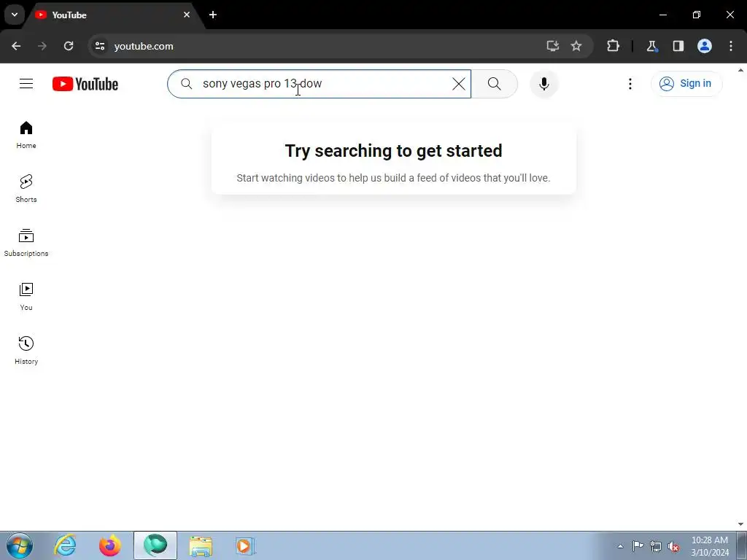
Task: Close the YouTube tab
Action: click(187, 15)
